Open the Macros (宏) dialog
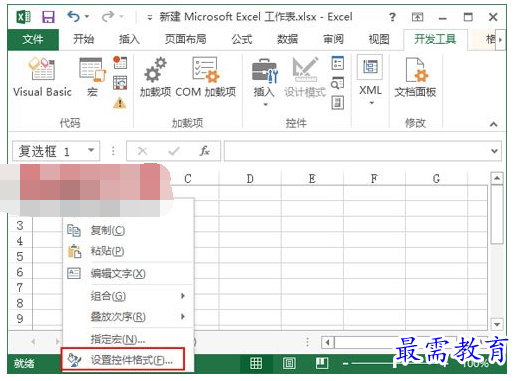This screenshot has height=381, width=517. (x=92, y=77)
